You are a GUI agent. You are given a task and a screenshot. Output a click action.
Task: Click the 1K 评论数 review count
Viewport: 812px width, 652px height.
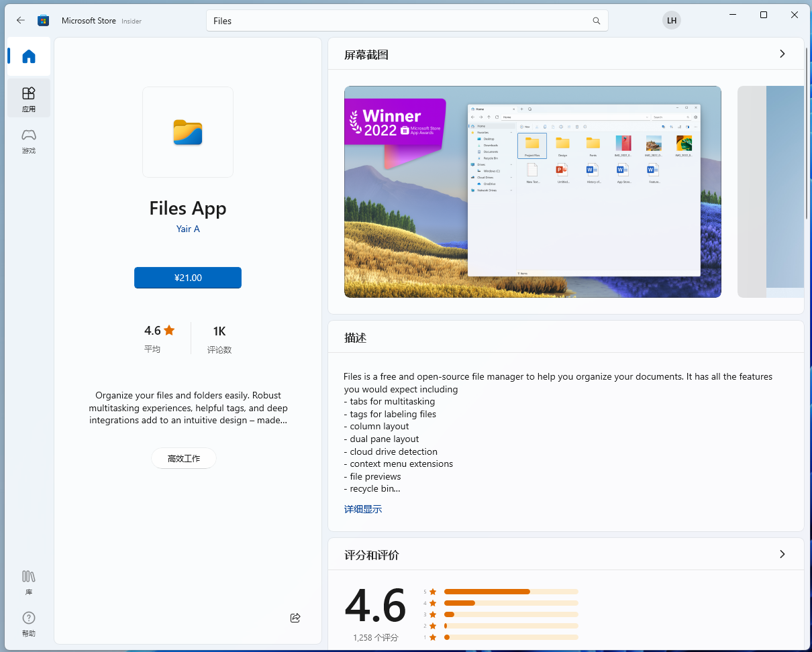point(219,339)
